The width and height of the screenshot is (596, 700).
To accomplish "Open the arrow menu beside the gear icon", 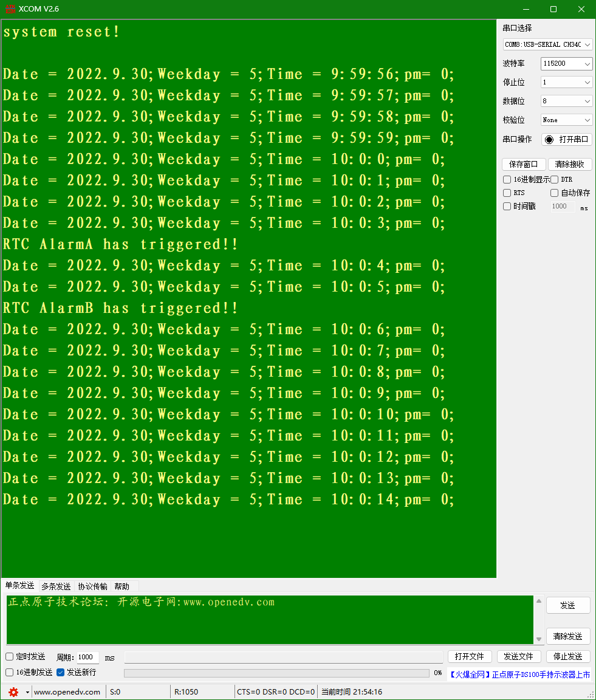I will click(27, 693).
